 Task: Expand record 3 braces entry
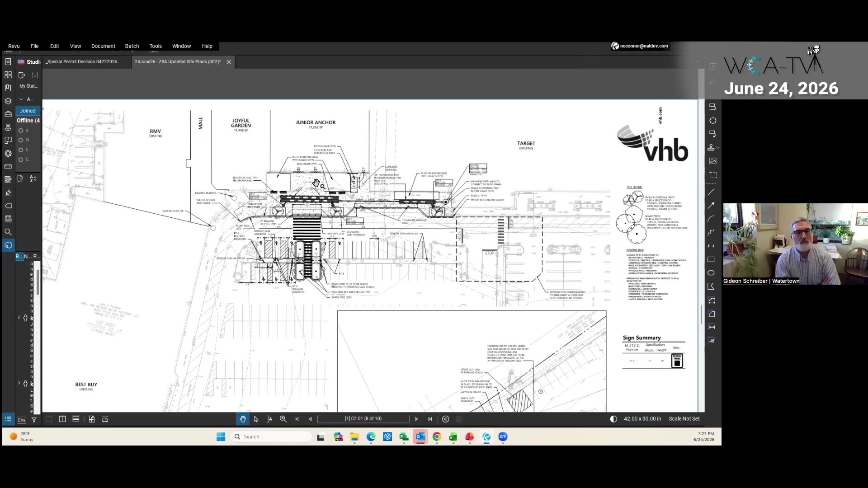coord(25,384)
